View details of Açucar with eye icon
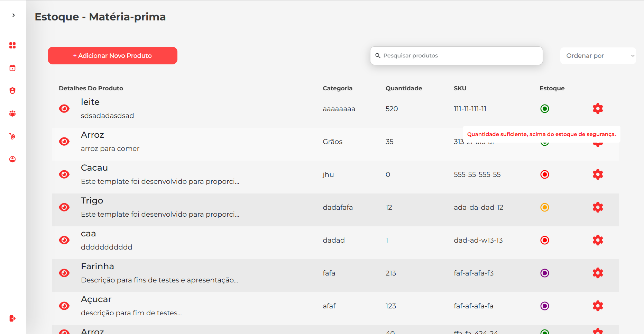 (64, 306)
